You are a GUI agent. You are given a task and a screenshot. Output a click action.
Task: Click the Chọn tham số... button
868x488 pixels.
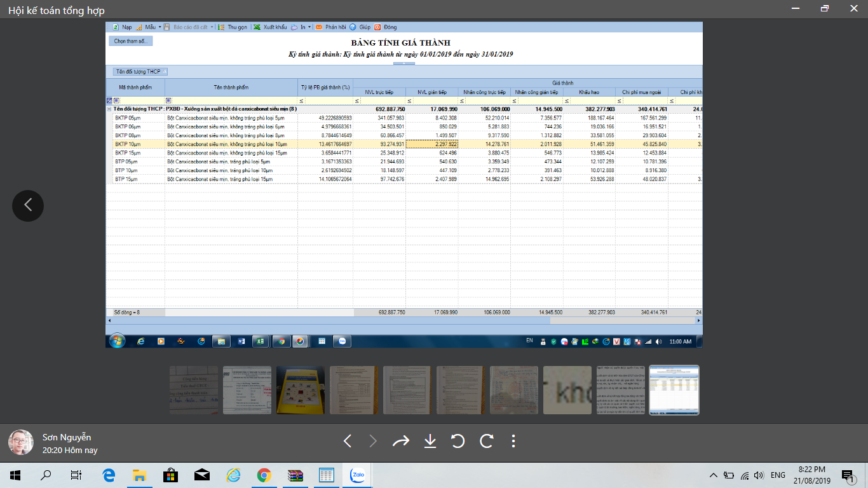[x=130, y=41]
